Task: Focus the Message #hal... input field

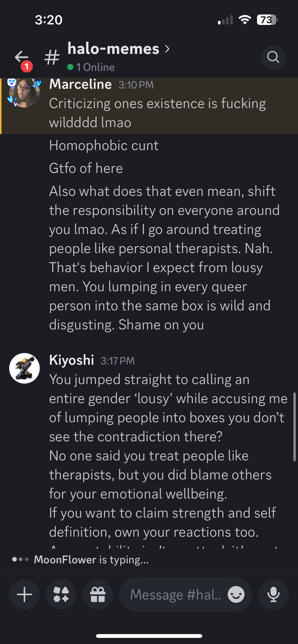Action: (x=176, y=594)
